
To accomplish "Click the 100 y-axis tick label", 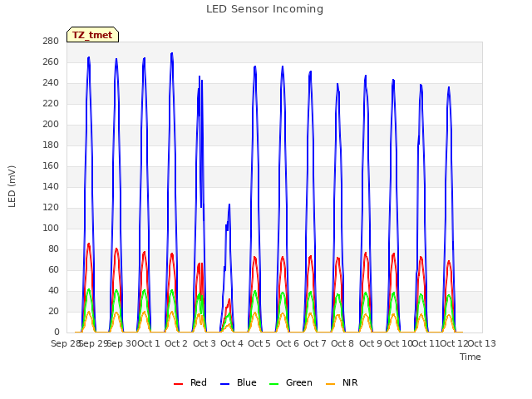I will (51, 229).
